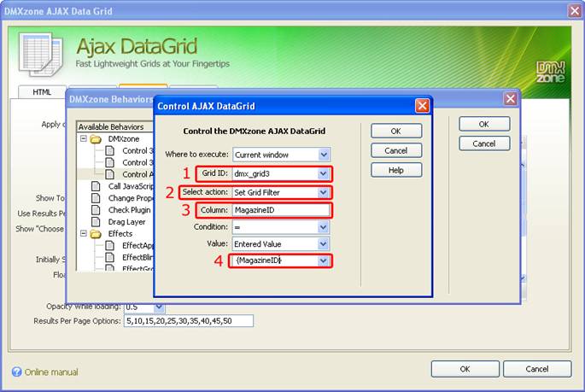This screenshot has width=585, height=392.
Task: Open the Select action dropdown
Action: pos(323,192)
